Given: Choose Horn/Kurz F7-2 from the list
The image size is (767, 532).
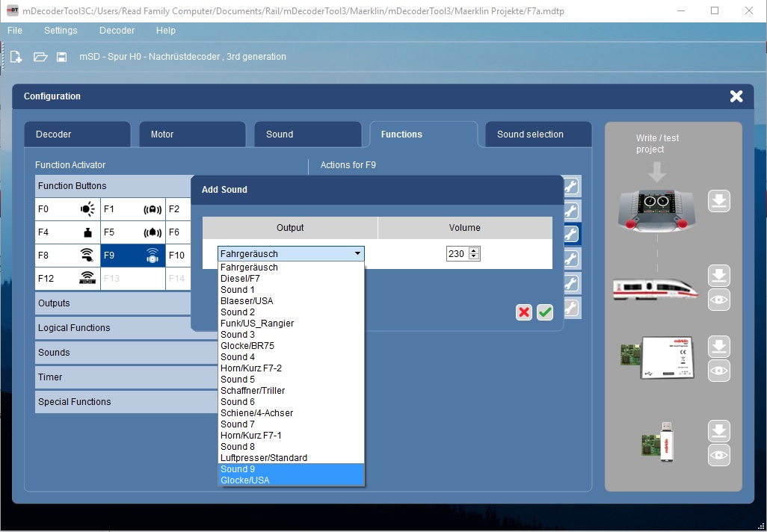Looking at the screenshot, I should pos(291,368).
